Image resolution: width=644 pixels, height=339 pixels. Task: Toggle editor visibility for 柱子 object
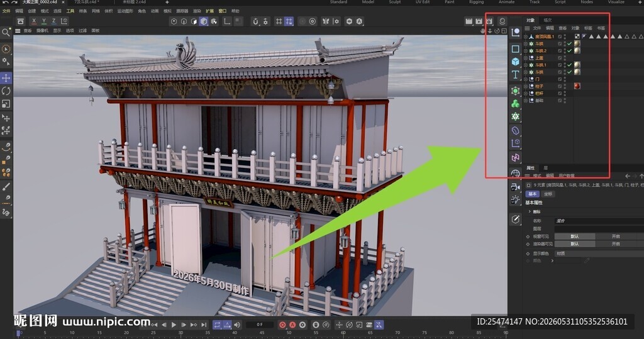(565, 85)
